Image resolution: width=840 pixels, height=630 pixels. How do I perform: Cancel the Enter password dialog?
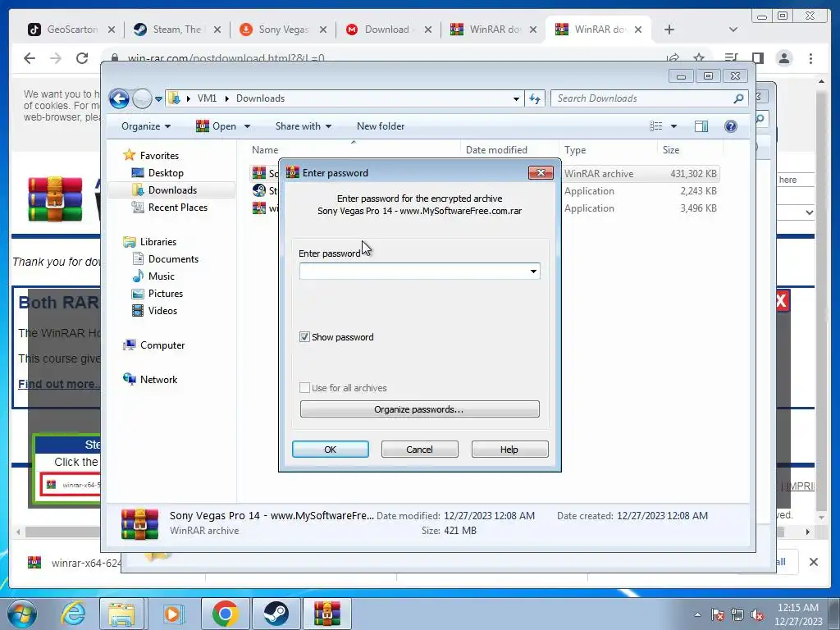[419, 449]
